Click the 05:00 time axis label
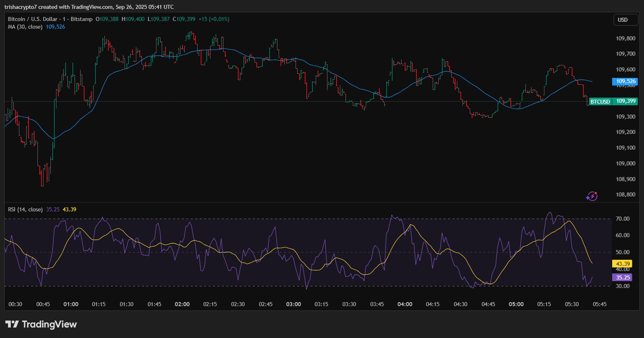Image resolution: width=644 pixels, height=338 pixels. (x=516, y=304)
